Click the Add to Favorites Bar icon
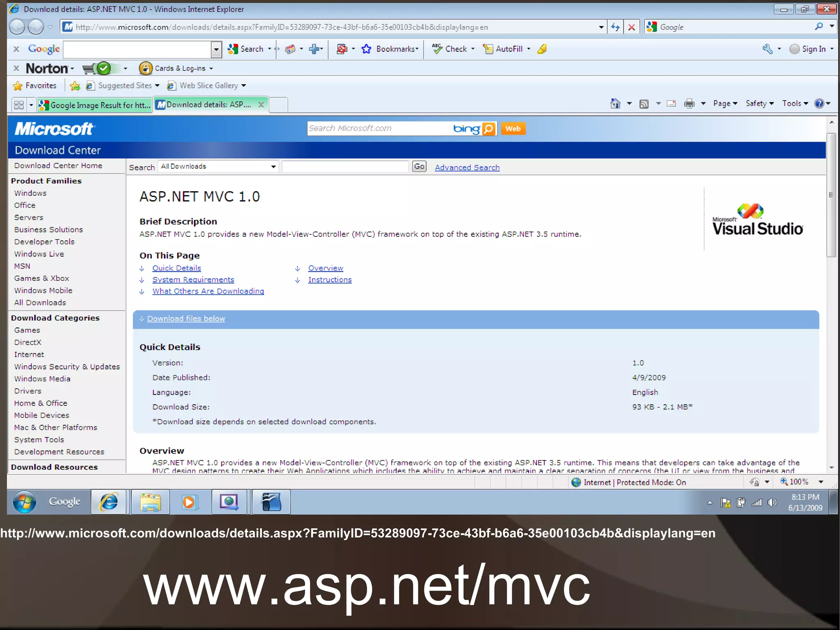 click(75, 85)
